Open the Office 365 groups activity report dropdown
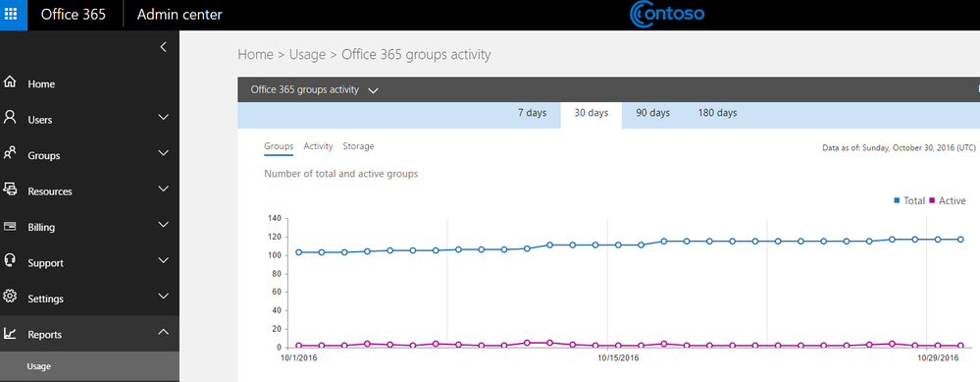The width and height of the screenshot is (980, 382). coord(314,90)
